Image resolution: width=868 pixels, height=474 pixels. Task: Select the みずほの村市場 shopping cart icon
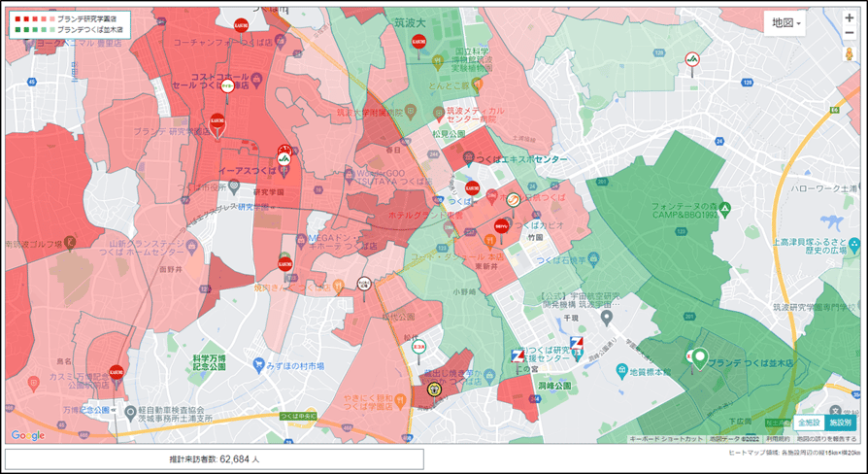(x=258, y=365)
